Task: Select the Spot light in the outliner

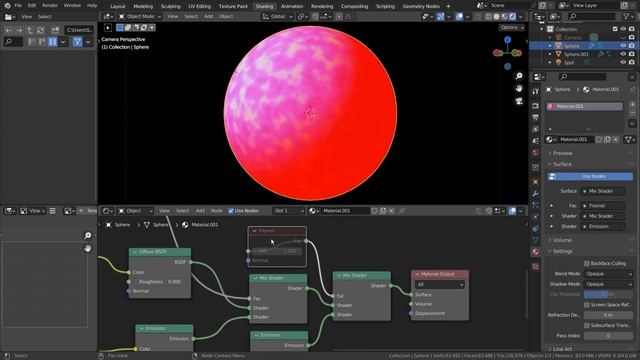Action: (569, 63)
